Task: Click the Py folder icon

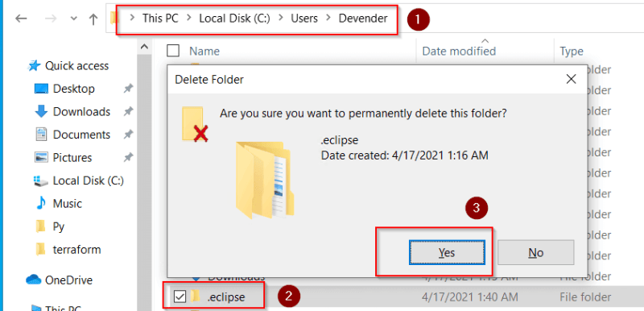Action: pyautogui.click(x=40, y=226)
